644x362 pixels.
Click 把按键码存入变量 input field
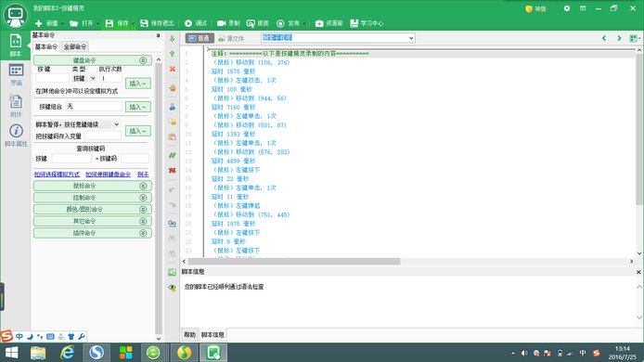tap(103, 136)
